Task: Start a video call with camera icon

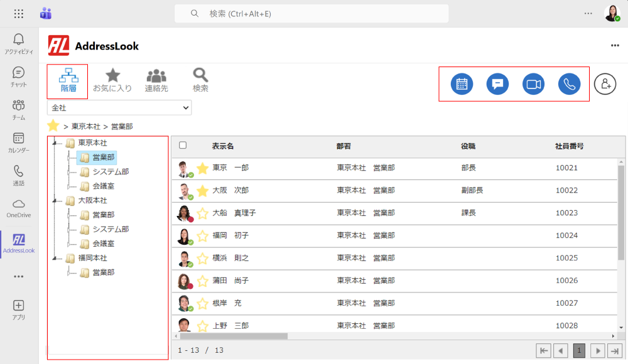Action: [534, 84]
